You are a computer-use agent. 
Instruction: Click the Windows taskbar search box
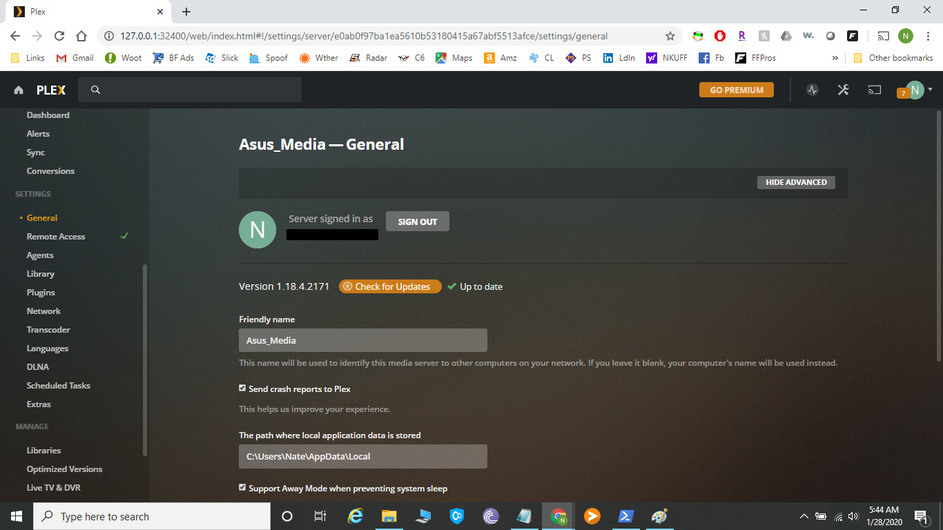[152, 516]
